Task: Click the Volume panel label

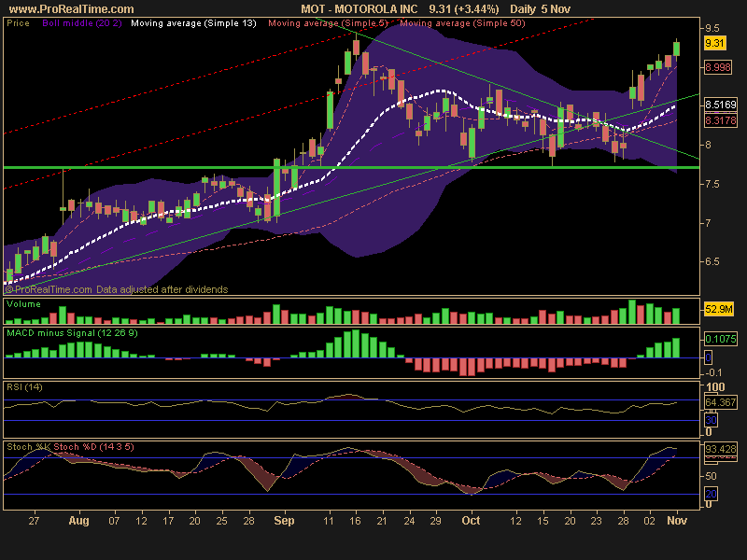Action: pos(23,304)
